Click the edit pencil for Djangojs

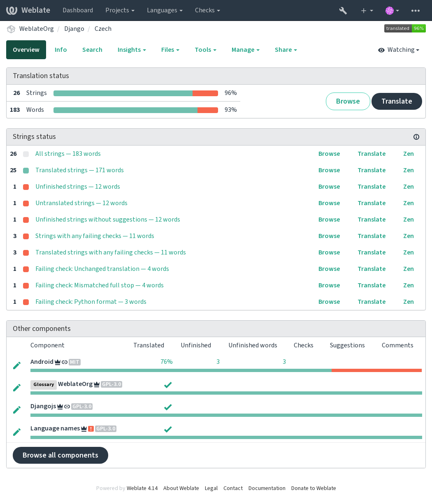tap(17, 410)
